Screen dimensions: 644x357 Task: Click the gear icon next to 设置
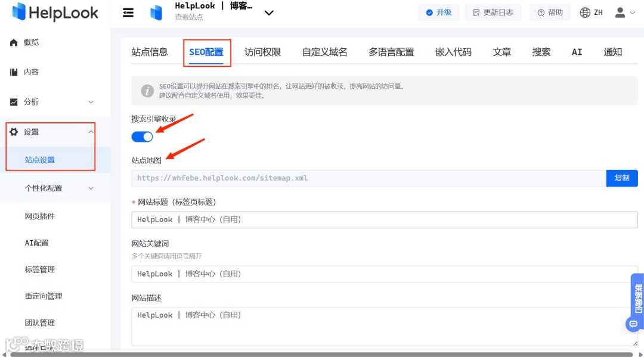pyautogui.click(x=14, y=132)
